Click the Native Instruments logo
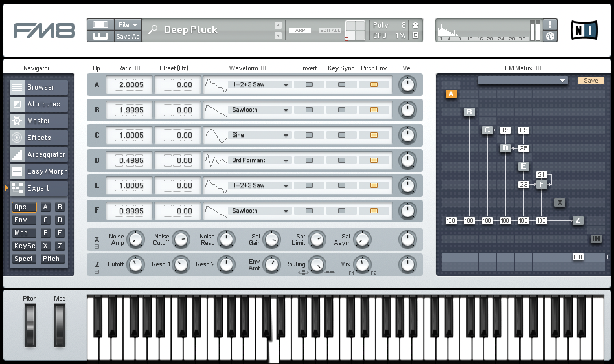The height and width of the screenshot is (364, 614). point(584,30)
